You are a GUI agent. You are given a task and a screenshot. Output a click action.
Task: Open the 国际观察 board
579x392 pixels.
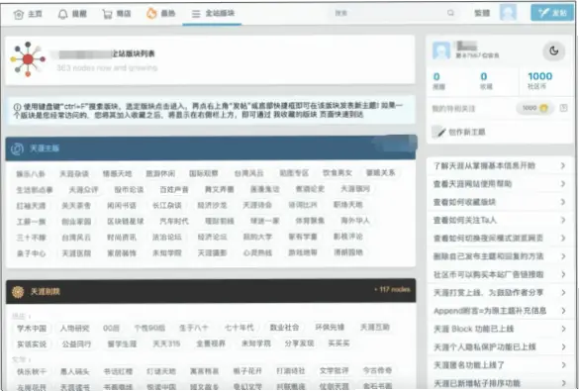(204, 173)
